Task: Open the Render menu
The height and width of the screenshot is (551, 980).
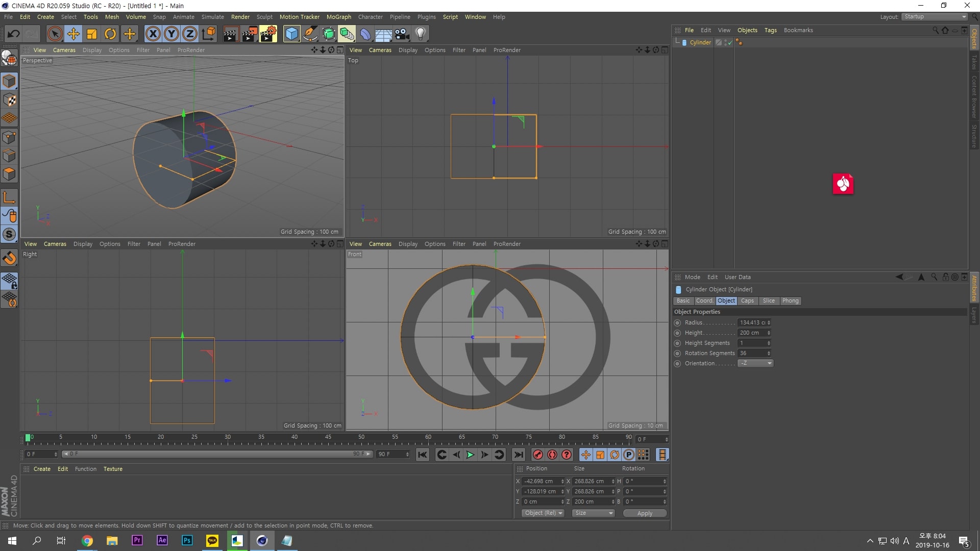Action: click(240, 17)
